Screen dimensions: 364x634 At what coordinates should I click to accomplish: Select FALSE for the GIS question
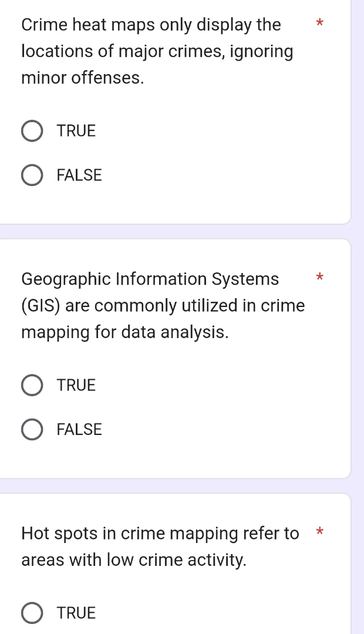(x=32, y=429)
